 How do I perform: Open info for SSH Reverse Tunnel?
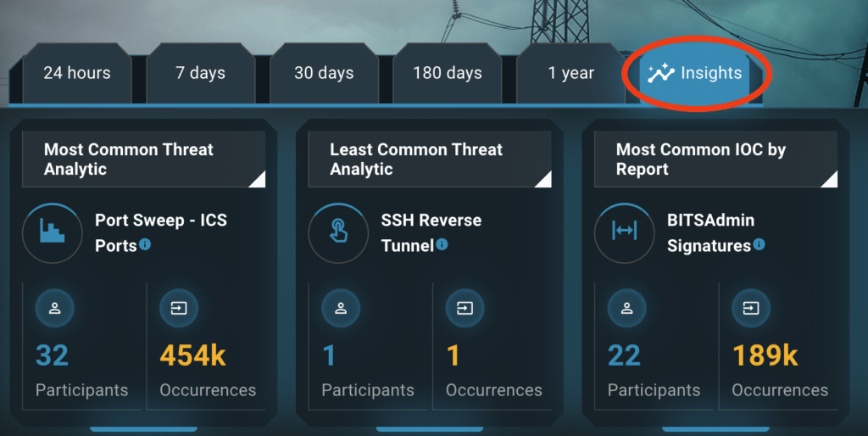tap(442, 243)
